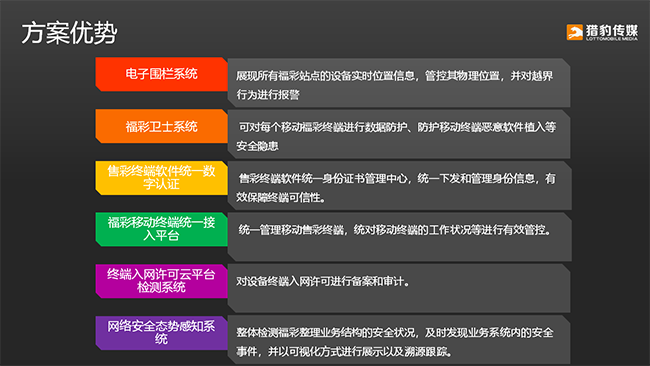Click the purple 网络安全态势感知系统 label
This screenshot has width=650, height=366.
161,332
